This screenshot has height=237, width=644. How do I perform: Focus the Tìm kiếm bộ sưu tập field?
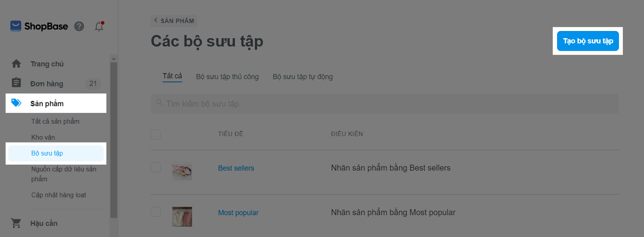click(385, 104)
